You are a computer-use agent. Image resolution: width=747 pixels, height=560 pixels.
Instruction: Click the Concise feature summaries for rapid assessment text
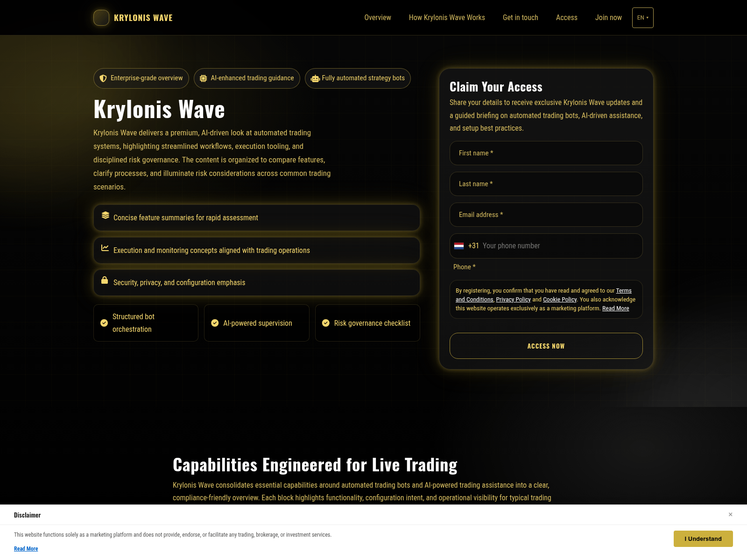tap(186, 218)
